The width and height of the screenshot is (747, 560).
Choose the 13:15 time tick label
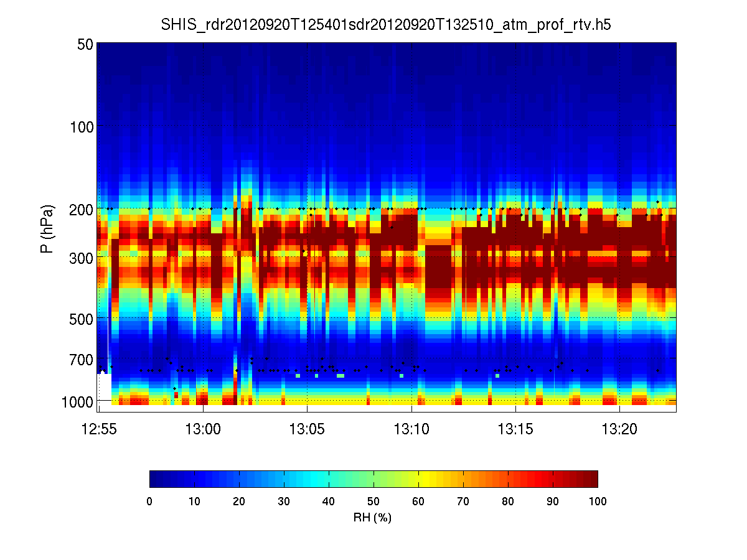[515, 428]
